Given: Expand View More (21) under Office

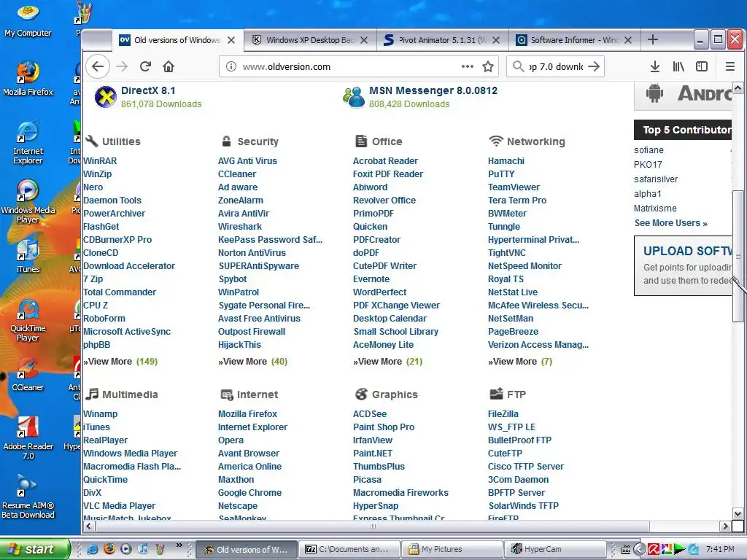Looking at the screenshot, I should tap(388, 362).
